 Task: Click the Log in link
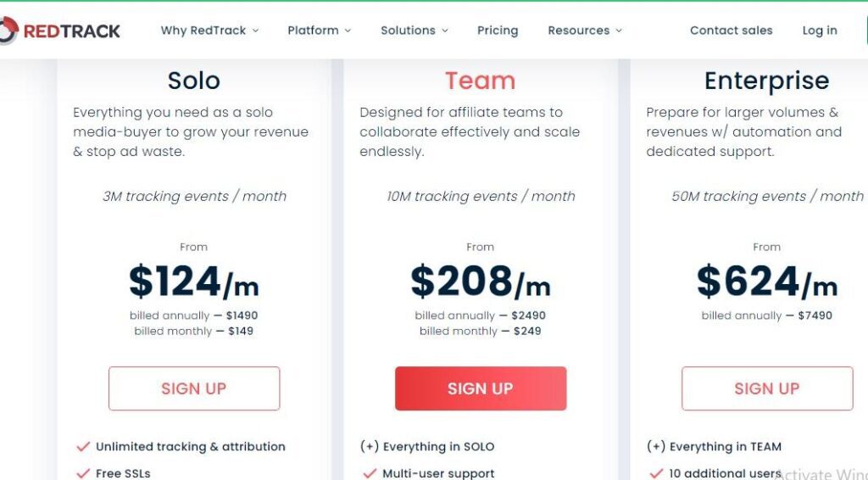(820, 31)
